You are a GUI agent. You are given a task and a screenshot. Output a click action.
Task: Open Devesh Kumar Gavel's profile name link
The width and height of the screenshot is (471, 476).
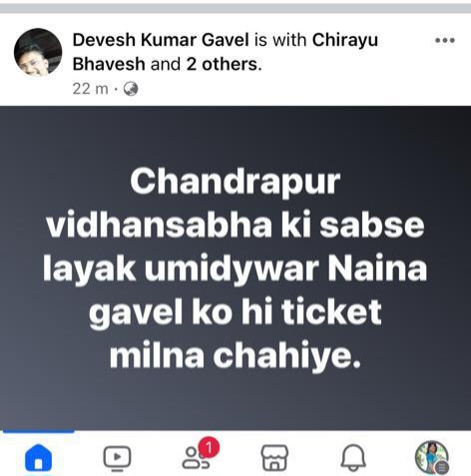161,40
